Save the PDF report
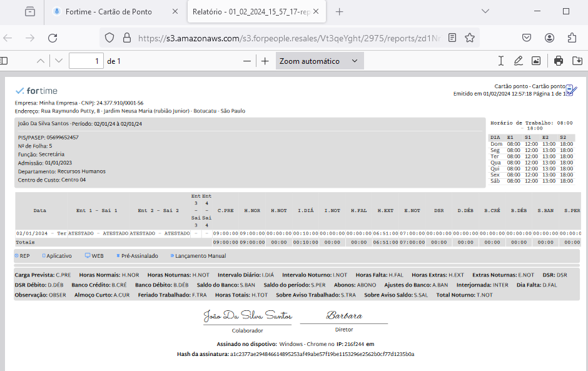The image size is (588, 371). (x=577, y=61)
